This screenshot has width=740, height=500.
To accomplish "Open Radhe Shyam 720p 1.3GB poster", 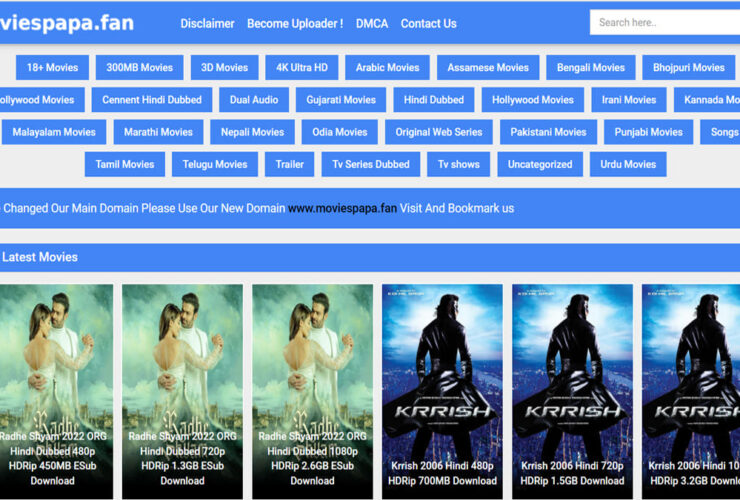I will click(x=183, y=391).
